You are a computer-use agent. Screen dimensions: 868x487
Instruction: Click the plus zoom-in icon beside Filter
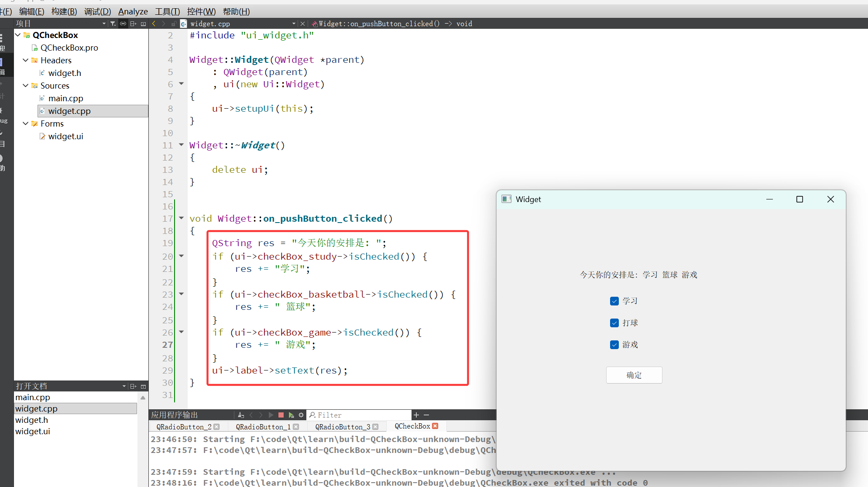tap(416, 415)
